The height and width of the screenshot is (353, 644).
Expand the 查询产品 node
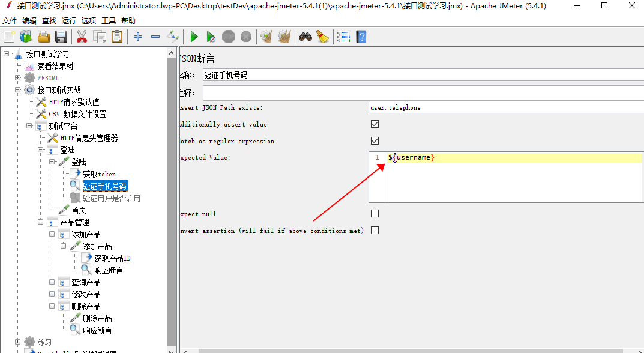[x=52, y=282]
